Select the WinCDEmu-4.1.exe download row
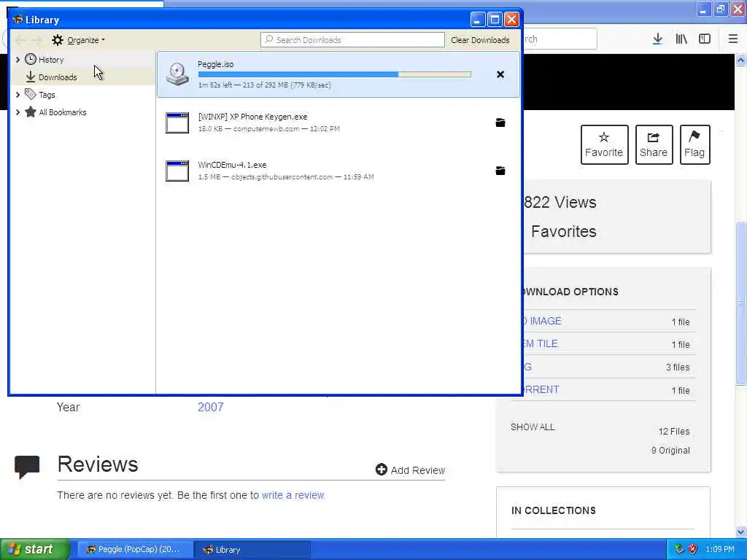The width and height of the screenshot is (747, 560). tap(338, 171)
